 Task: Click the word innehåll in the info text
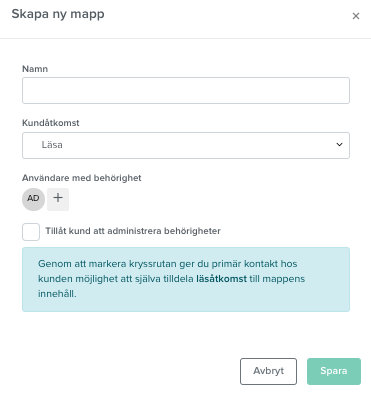[x=57, y=294]
